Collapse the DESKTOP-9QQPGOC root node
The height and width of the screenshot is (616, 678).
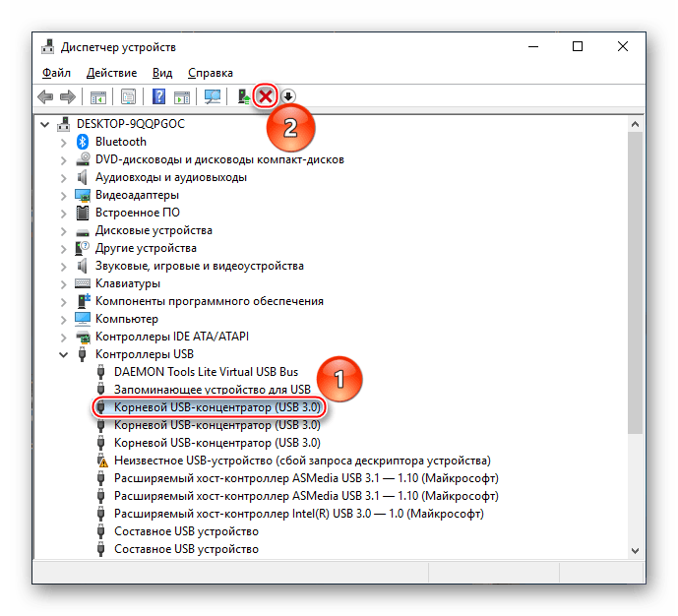pos(44,125)
